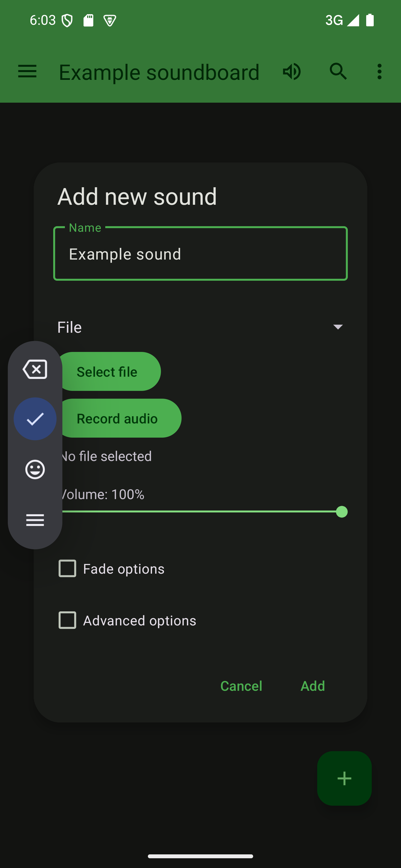Tap the volume speaker icon in toolbar
The width and height of the screenshot is (401, 868).
291,71
